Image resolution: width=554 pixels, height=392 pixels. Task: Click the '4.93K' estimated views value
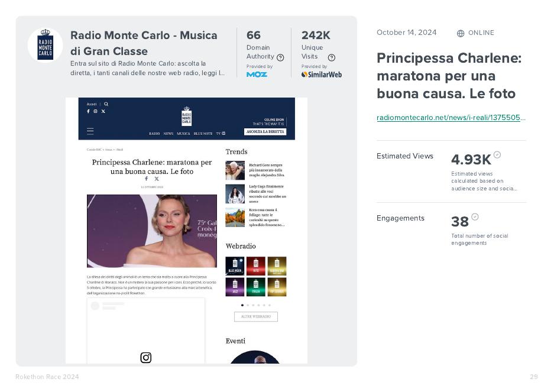click(x=471, y=160)
